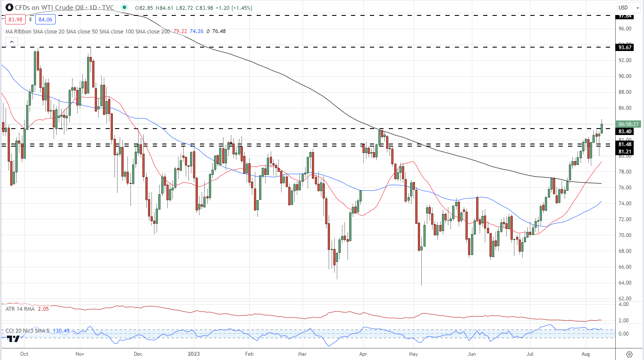This screenshot has height=360, width=644.
Task: Click the WTI Crude Oil drop symbol logo
Action: (9, 7)
